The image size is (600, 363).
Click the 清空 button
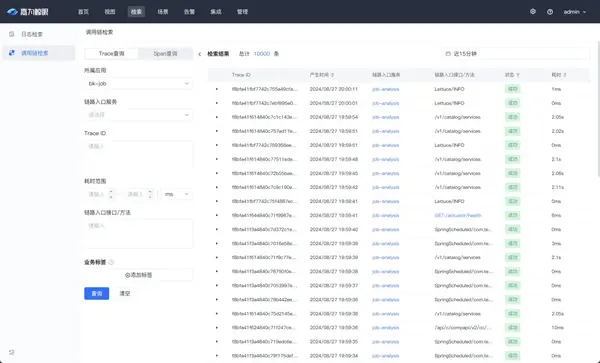pyautogui.click(x=125, y=293)
